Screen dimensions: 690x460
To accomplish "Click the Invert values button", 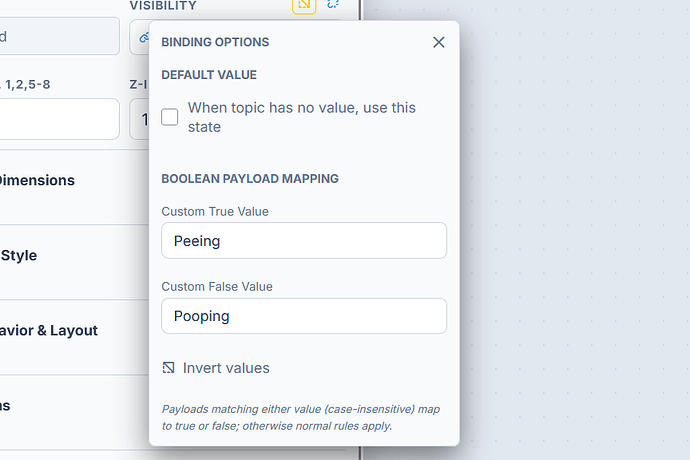I will coord(216,368).
